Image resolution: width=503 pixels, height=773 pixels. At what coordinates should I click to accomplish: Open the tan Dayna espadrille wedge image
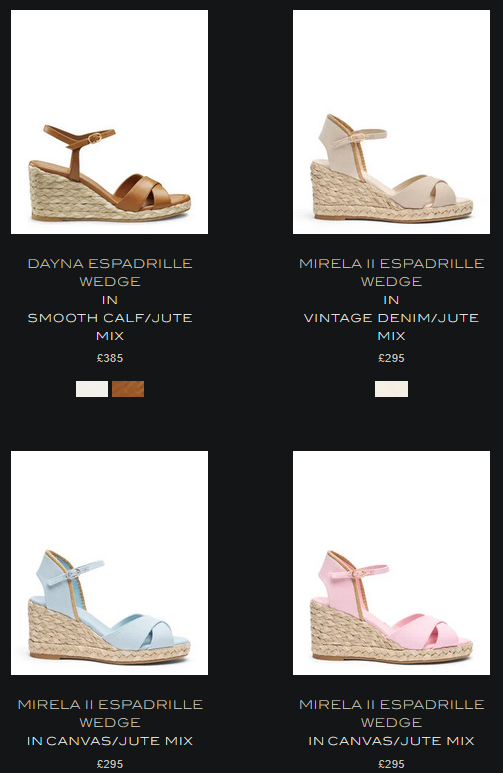109,122
